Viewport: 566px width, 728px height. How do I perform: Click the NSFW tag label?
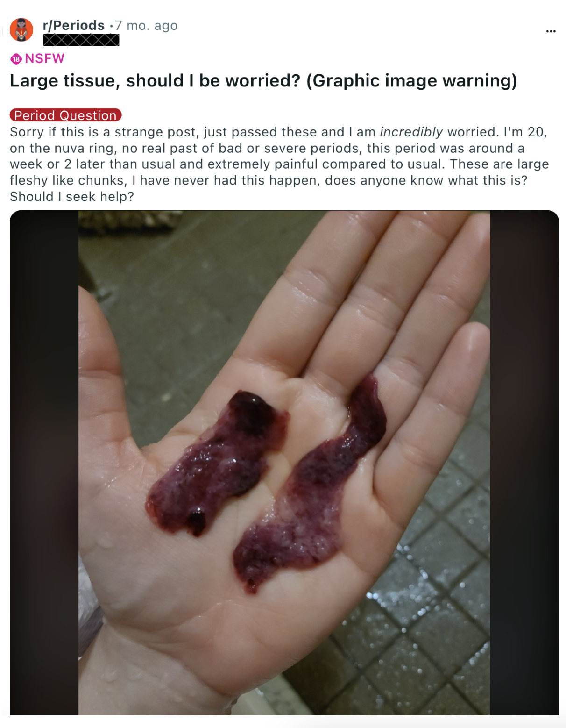pos(45,58)
